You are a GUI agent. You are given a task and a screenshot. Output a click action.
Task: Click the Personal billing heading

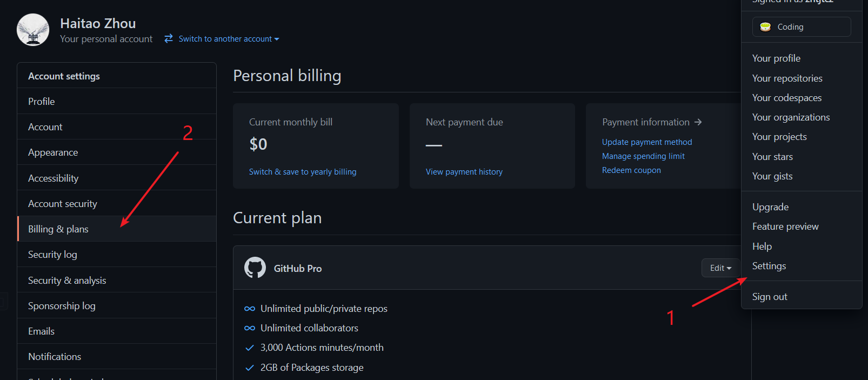click(287, 76)
